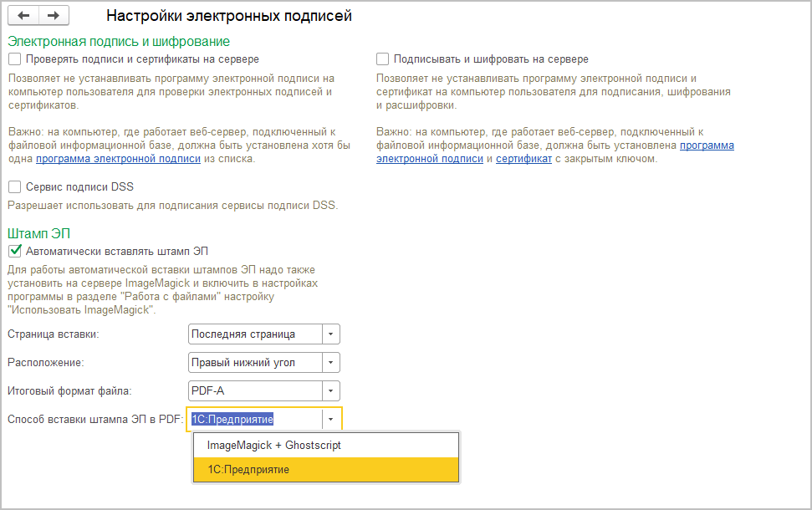Uncheck "Автоматически вставлять штамп ЭП"
812x510 pixels.
point(14,251)
